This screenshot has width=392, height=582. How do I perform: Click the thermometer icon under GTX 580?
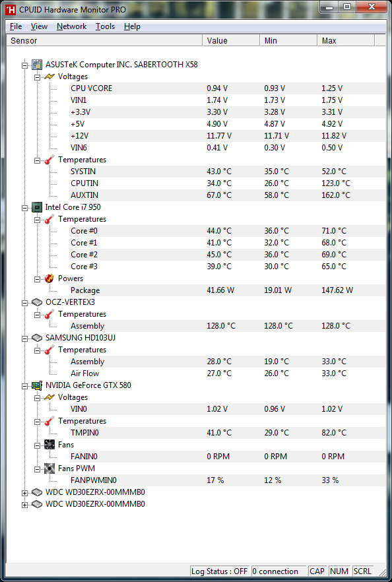pos(49,421)
